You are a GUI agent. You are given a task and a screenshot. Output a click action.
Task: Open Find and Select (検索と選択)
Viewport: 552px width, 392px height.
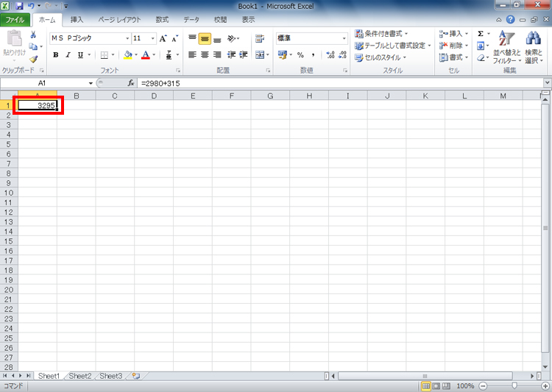[534, 47]
